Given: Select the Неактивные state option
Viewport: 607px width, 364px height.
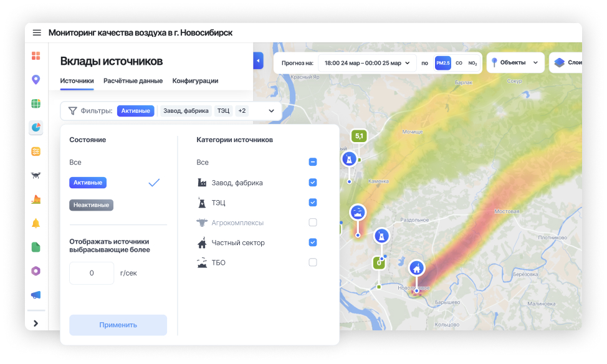Looking at the screenshot, I should (x=91, y=205).
